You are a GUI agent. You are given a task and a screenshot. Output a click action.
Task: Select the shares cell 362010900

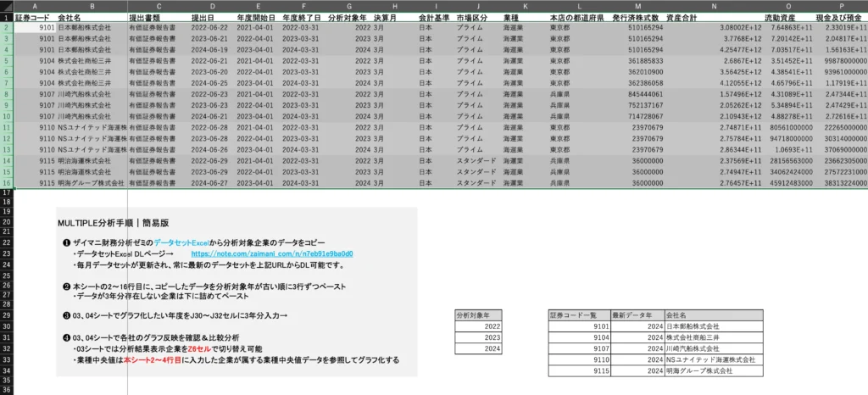638,72
